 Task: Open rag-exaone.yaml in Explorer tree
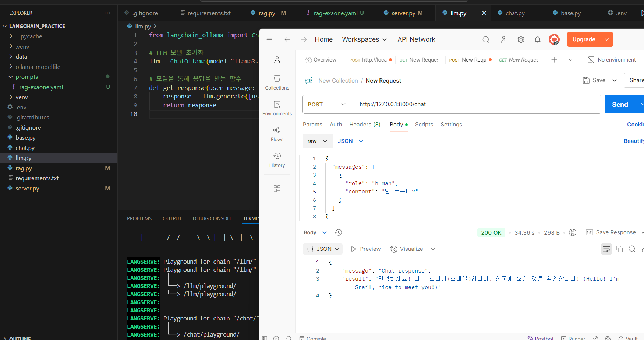click(x=41, y=87)
